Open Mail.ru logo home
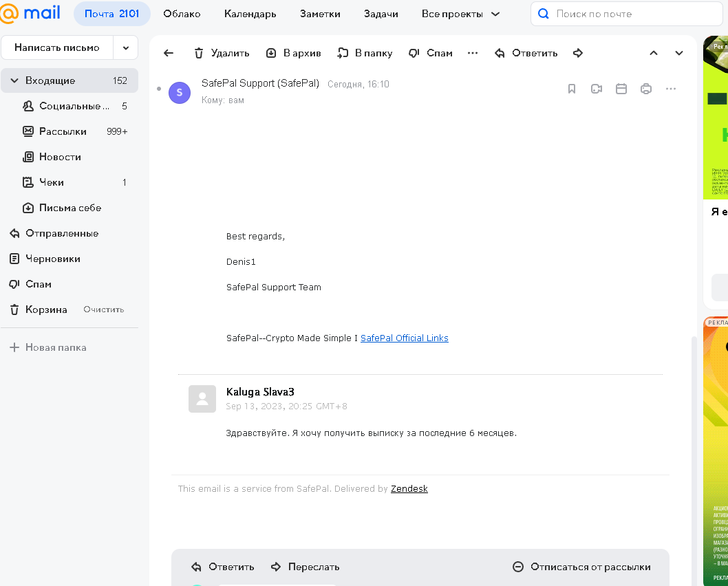This screenshot has width=728, height=586. coord(30,13)
